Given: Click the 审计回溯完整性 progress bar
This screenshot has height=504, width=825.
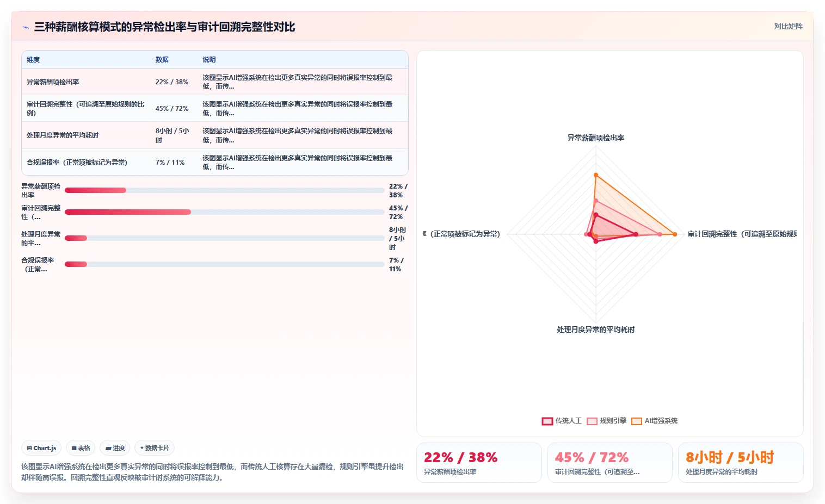Looking at the screenshot, I should pyautogui.click(x=224, y=212).
